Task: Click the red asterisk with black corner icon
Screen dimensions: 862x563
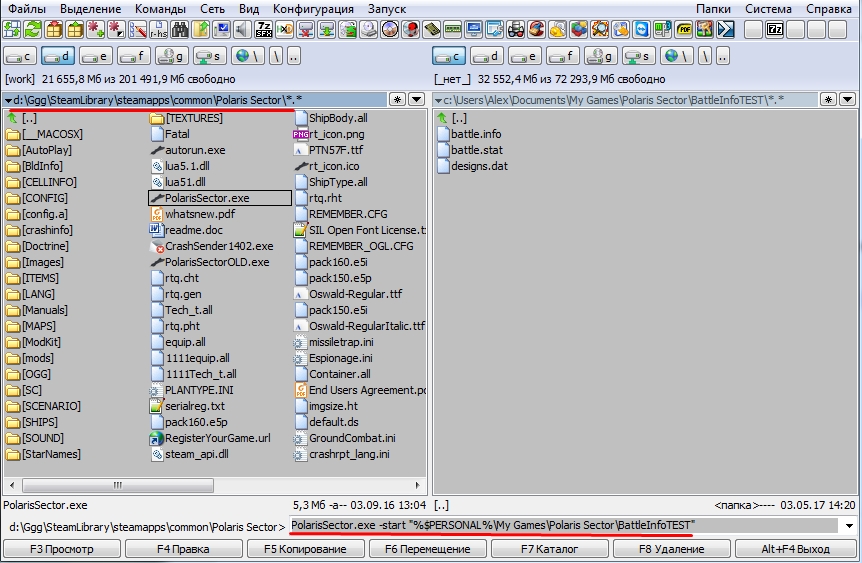Action: 117,29
